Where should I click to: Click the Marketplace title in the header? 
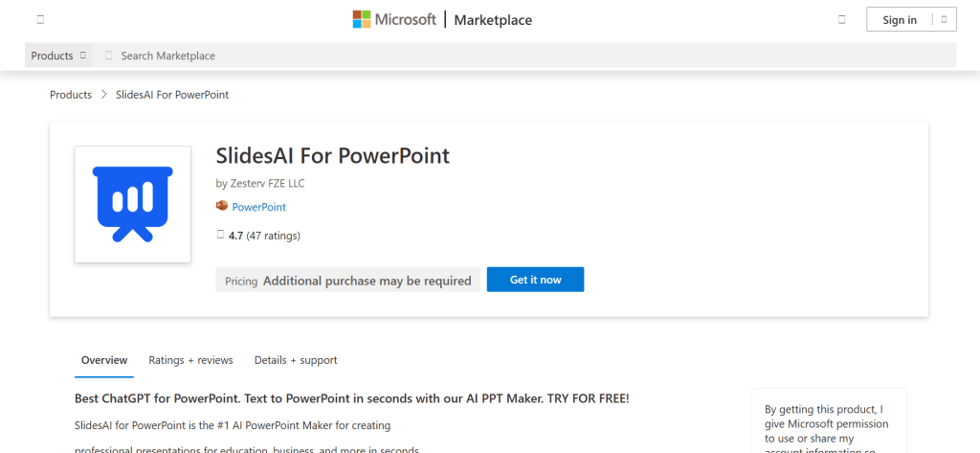493,20
